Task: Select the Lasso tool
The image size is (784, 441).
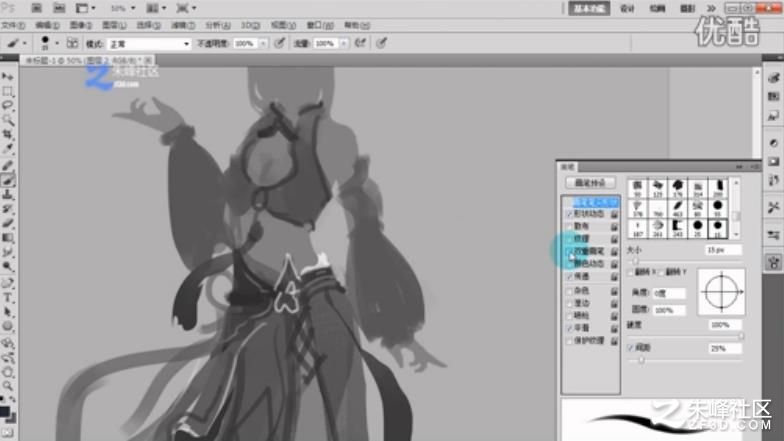Action: pyautogui.click(x=8, y=106)
